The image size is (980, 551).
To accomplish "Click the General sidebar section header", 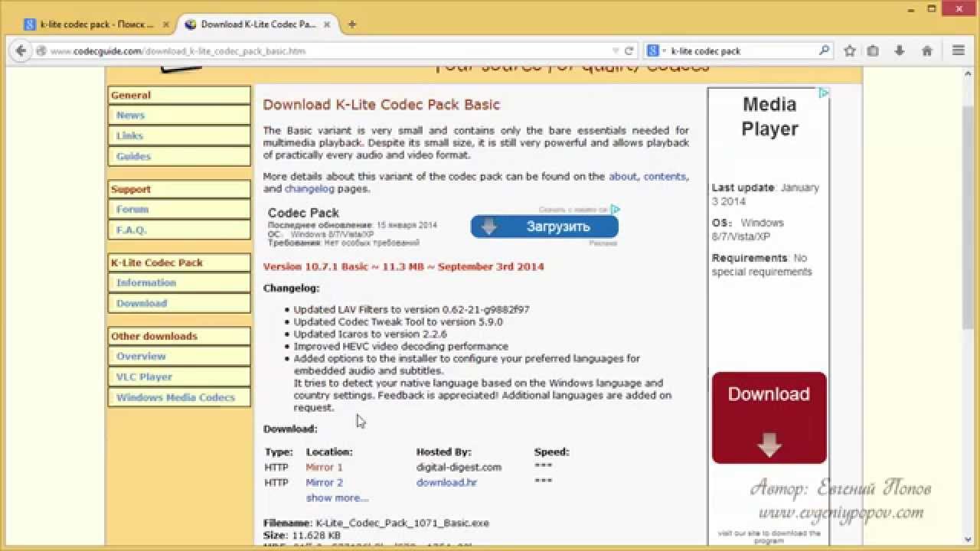I will point(179,96).
